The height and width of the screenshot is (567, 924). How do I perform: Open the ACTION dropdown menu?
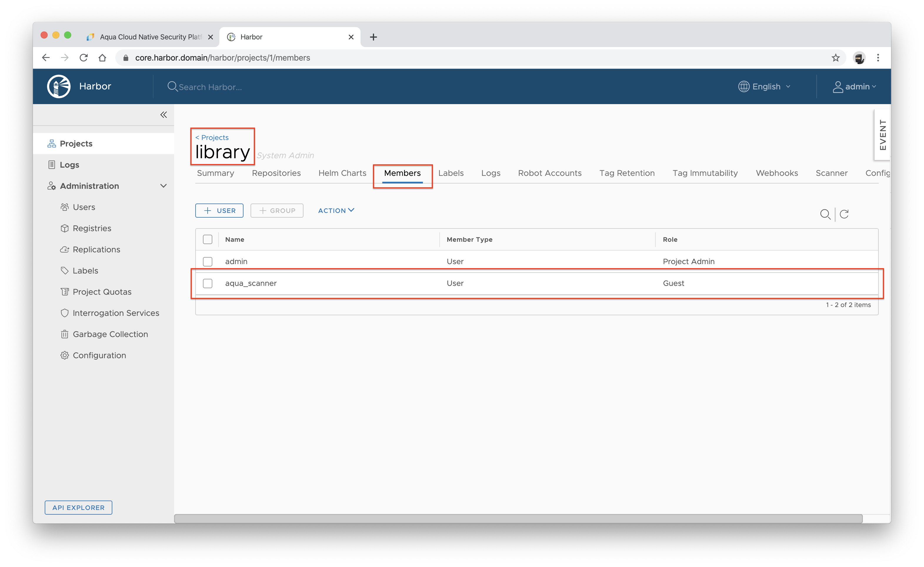pyautogui.click(x=336, y=210)
